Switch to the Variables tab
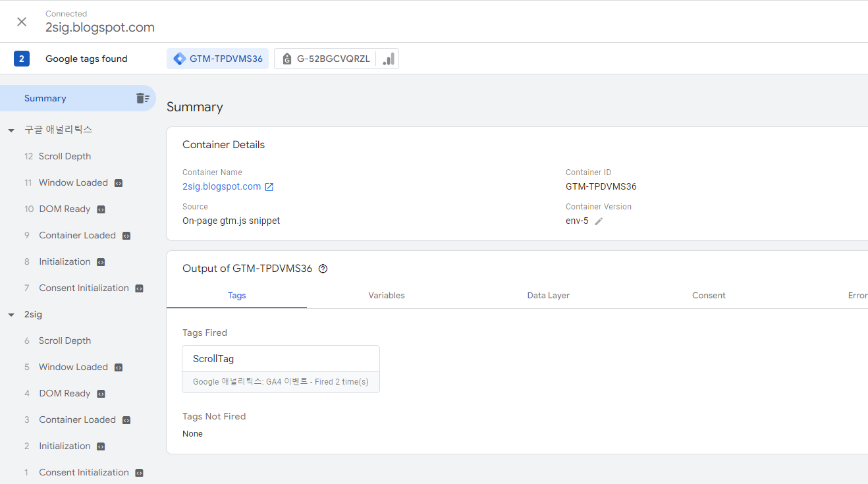Viewport: 868px width, 484px height. pyautogui.click(x=387, y=296)
